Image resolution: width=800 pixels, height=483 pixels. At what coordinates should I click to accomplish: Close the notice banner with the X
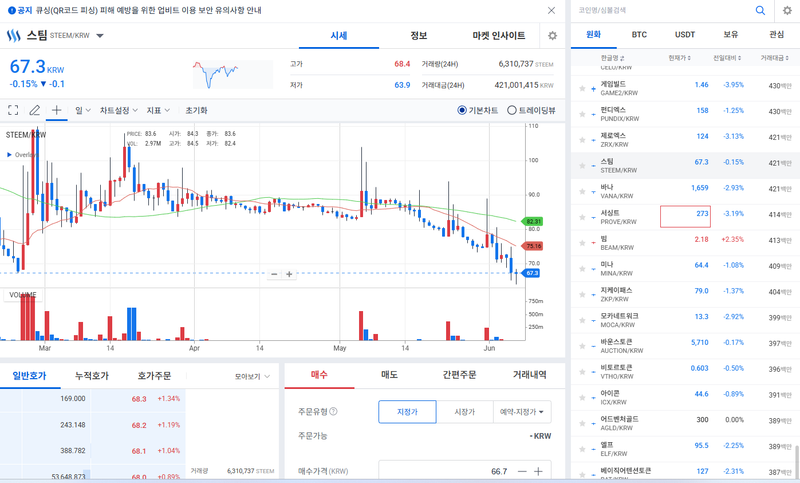point(552,10)
